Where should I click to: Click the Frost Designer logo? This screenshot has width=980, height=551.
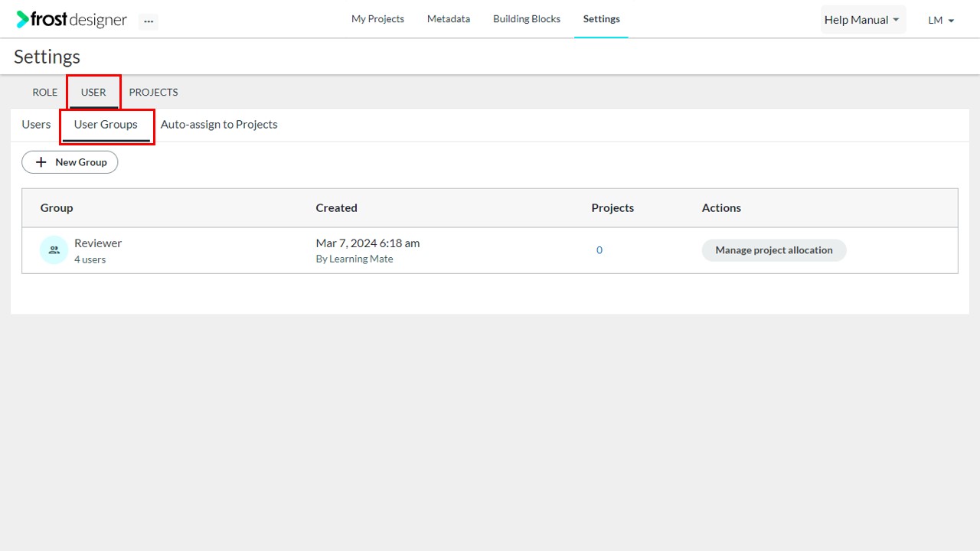pyautogui.click(x=71, y=20)
